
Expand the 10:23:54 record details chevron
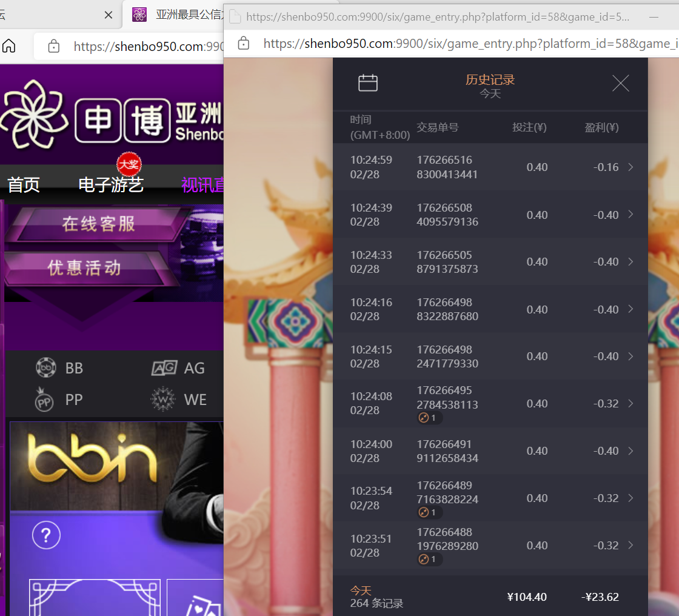[630, 498]
